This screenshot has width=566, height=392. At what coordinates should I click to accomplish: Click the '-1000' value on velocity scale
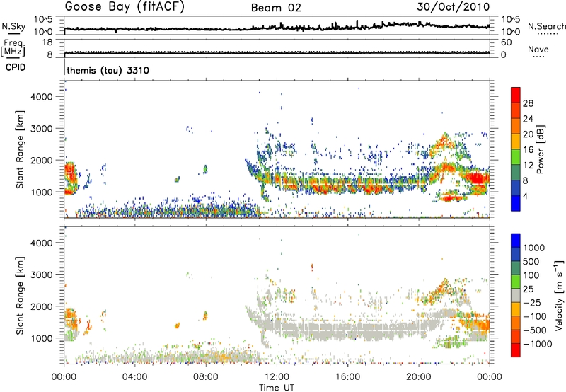tap(538, 344)
